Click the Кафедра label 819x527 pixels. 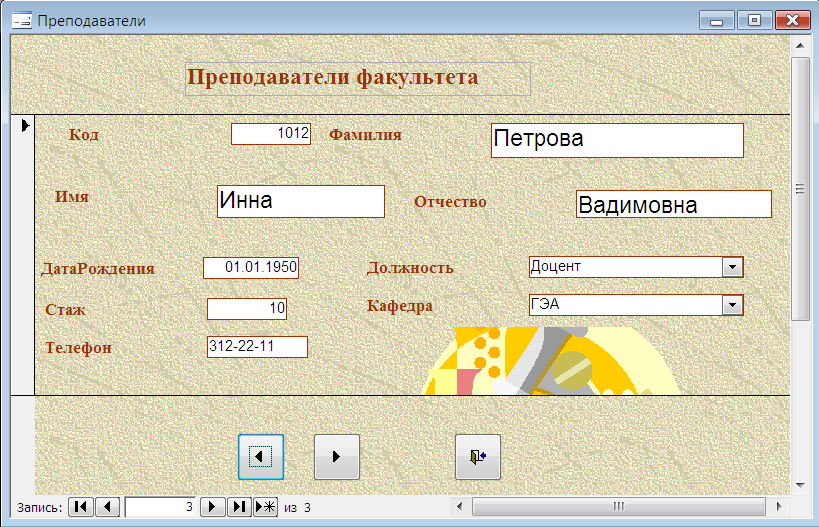coord(400,306)
